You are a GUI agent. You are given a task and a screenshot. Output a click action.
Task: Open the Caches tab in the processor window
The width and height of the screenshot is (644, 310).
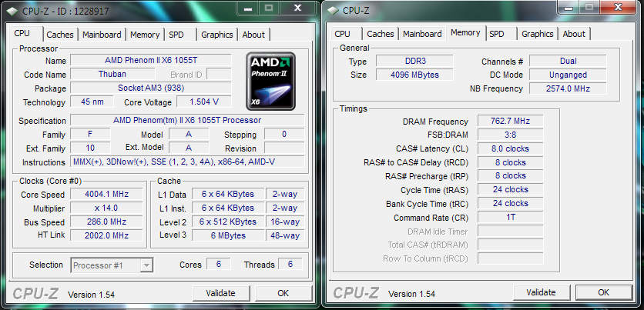click(60, 35)
